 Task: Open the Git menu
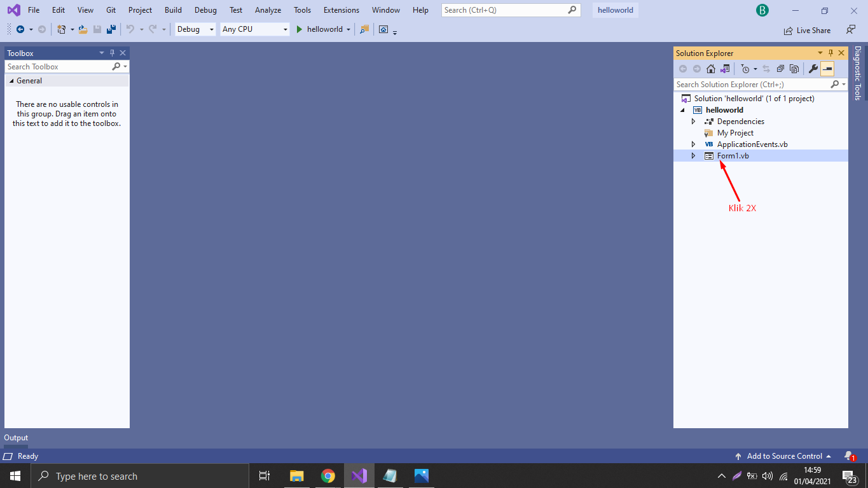(x=111, y=10)
